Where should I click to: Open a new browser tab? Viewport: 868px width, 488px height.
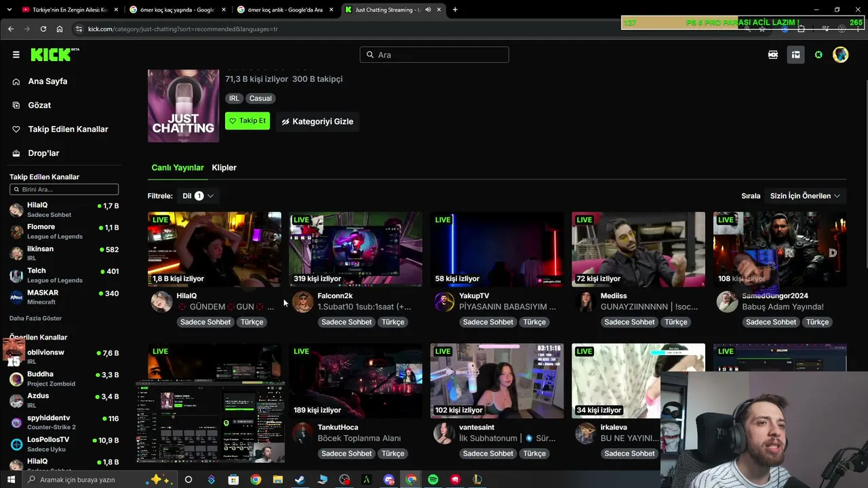pos(455,9)
